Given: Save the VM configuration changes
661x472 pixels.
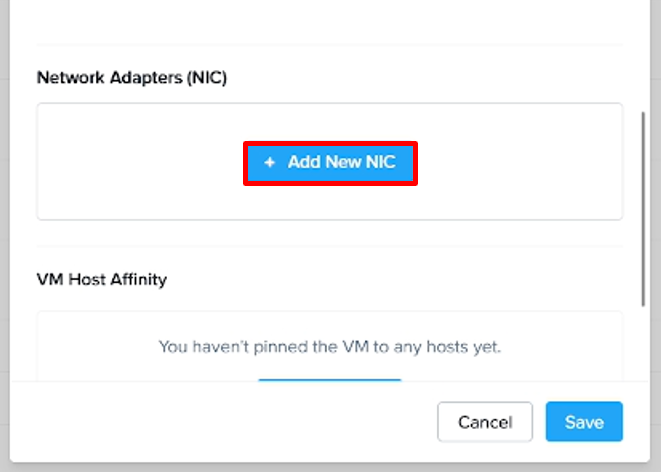Looking at the screenshot, I should tap(584, 422).
